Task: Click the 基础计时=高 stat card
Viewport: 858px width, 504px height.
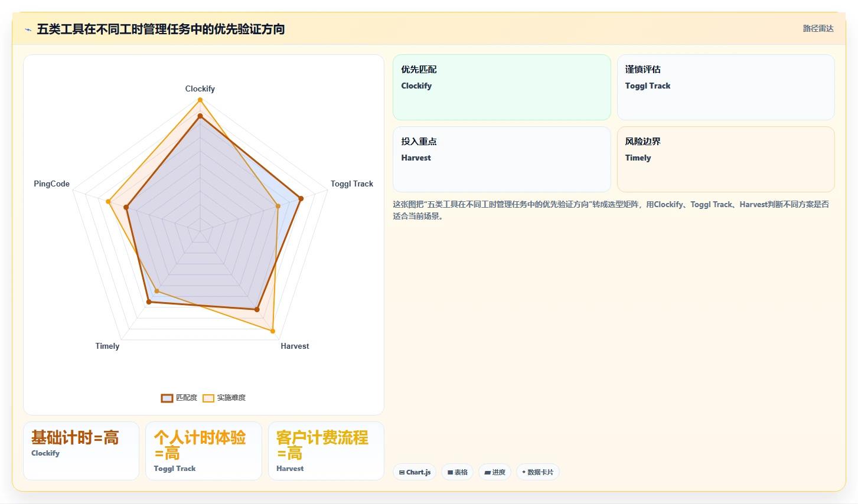Action: coord(81,451)
